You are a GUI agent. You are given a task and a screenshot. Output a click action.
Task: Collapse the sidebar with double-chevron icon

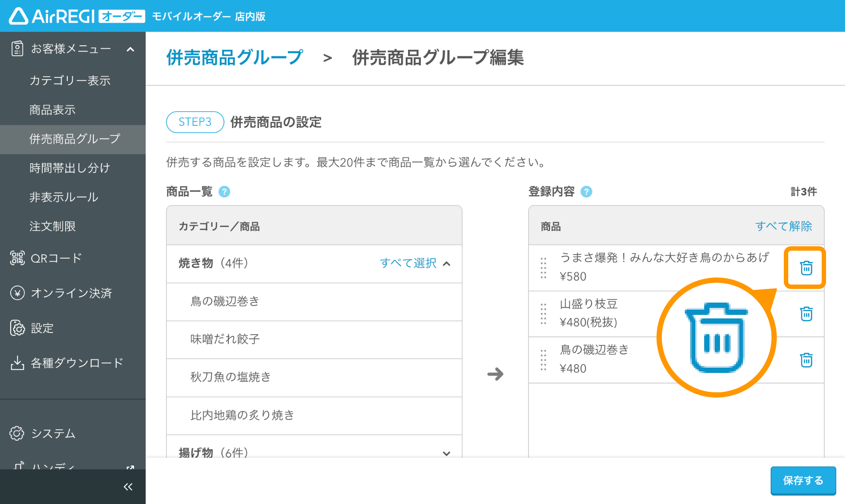128,487
